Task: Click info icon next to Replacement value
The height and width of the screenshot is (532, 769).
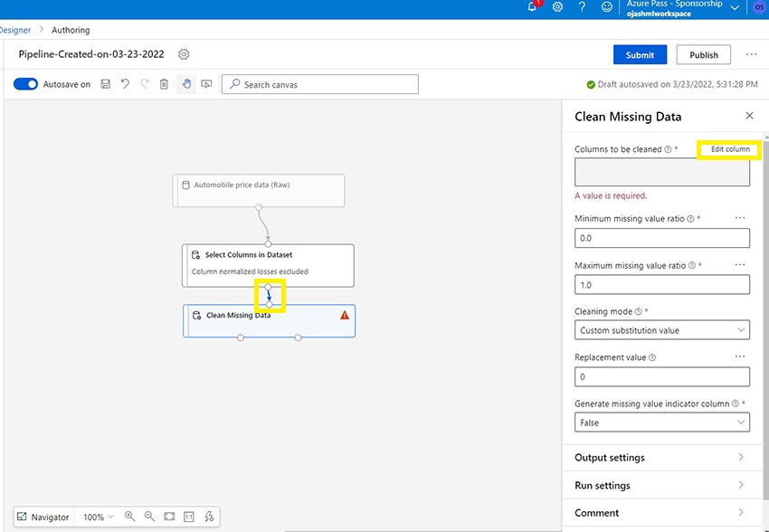Action: pos(652,357)
